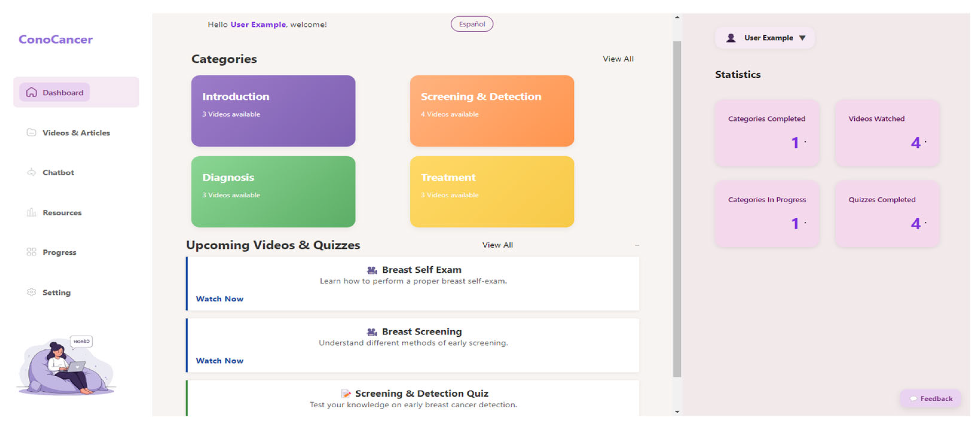Open the Chatbot menu item
Image resolution: width=980 pixels, height=428 pixels.
click(58, 173)
